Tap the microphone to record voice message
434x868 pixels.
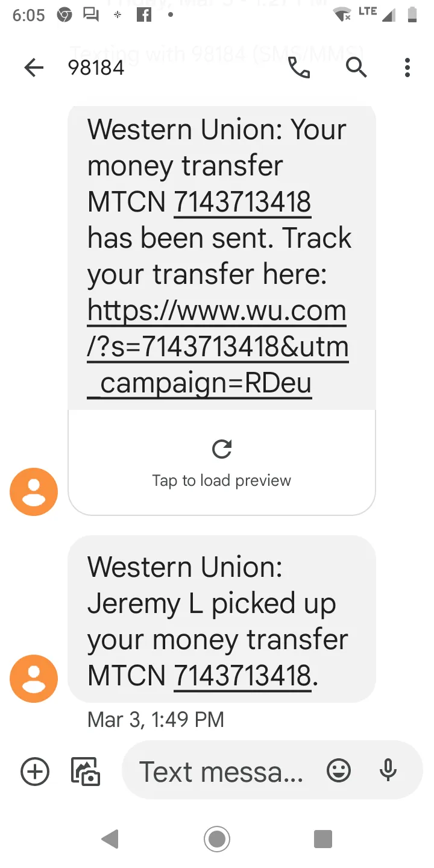coord(389,770)
